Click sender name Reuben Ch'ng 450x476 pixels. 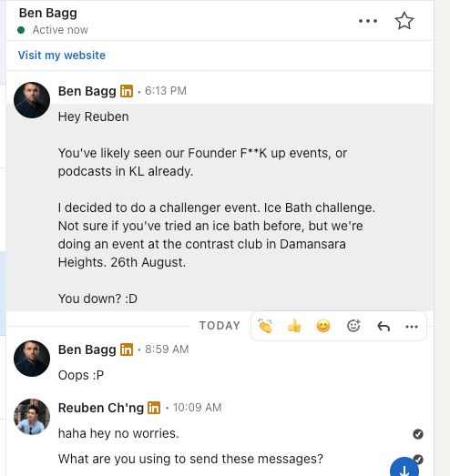coord(101,408)
